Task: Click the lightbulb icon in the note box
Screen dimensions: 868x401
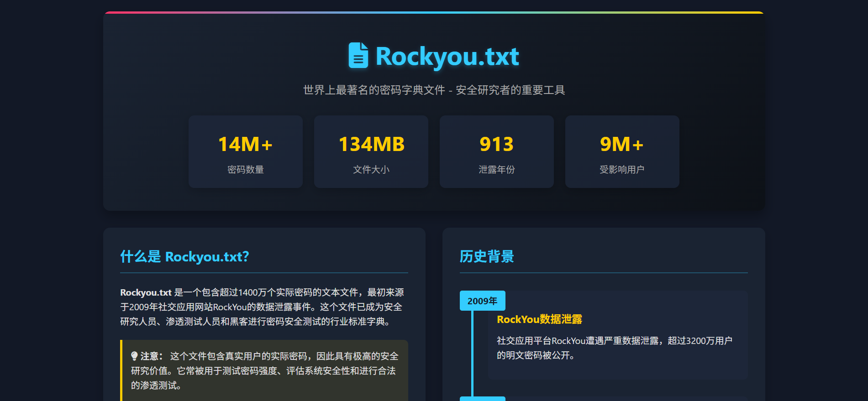Action: [x=134, y=356]
